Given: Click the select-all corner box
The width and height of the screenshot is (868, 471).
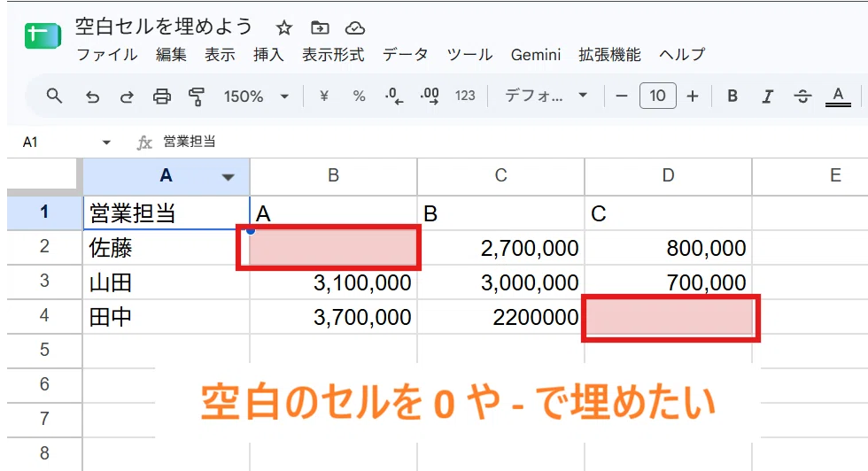Looking at the screenshot, I should pos(44,177).
